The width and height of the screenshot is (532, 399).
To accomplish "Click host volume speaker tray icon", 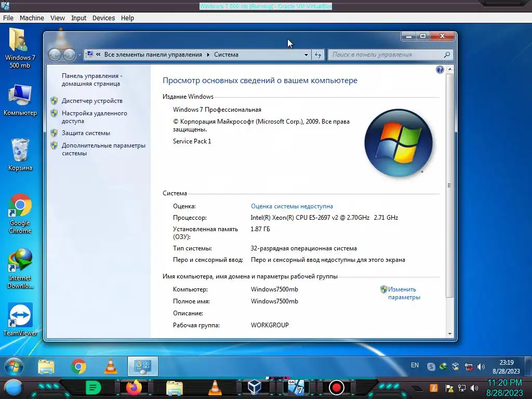I will coord(474,388).
